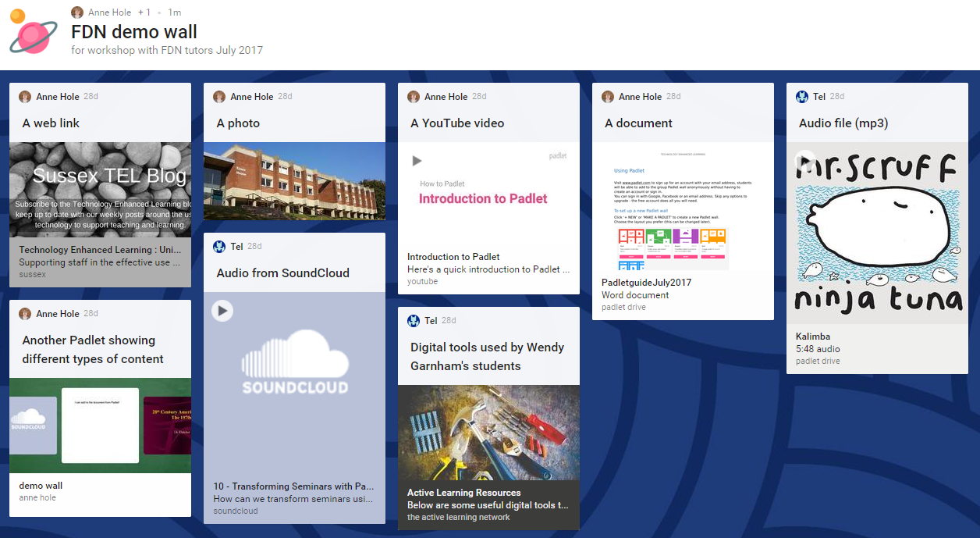Click Tel's avatar on the 'Audio file (mp3)' post
Image resolution: width=980 pixels, height=538 pixels.
tap(801, 96)
